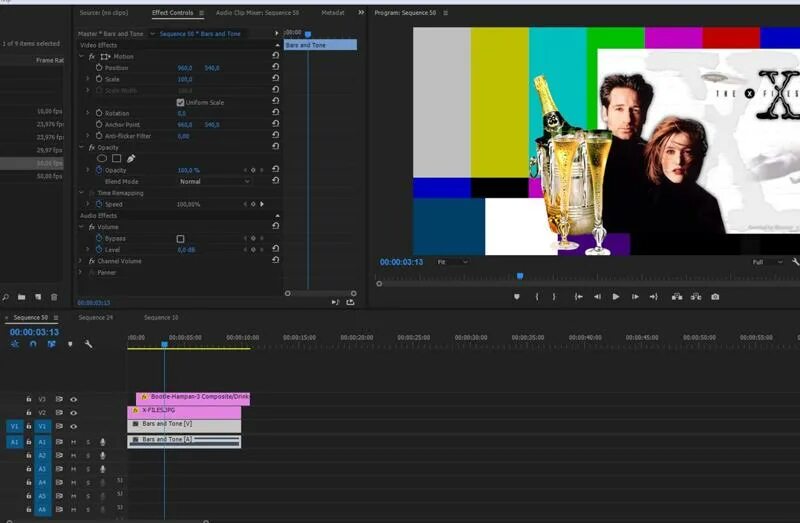Viewport: 800px width, 523px height.
Task: Select the Effect Controls tab
Action: click(172, 13)
